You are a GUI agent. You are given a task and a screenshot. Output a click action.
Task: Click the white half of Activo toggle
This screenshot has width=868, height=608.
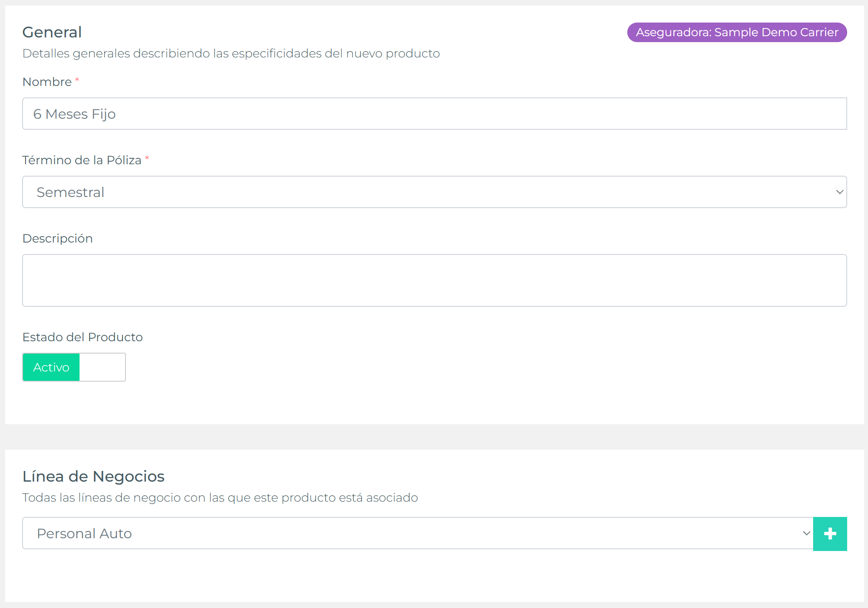[x=102, y=367]
